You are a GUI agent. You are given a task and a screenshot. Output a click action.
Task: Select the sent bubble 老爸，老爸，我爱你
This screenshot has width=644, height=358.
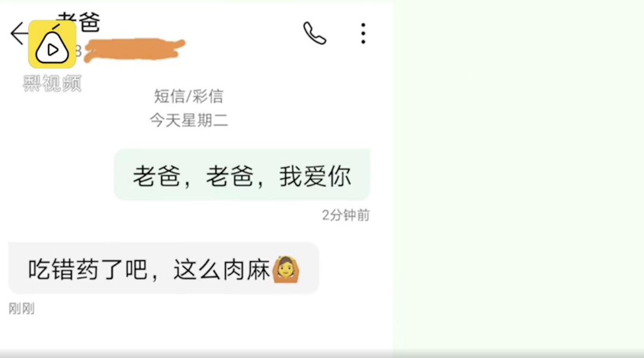click(x=242, y=175)
